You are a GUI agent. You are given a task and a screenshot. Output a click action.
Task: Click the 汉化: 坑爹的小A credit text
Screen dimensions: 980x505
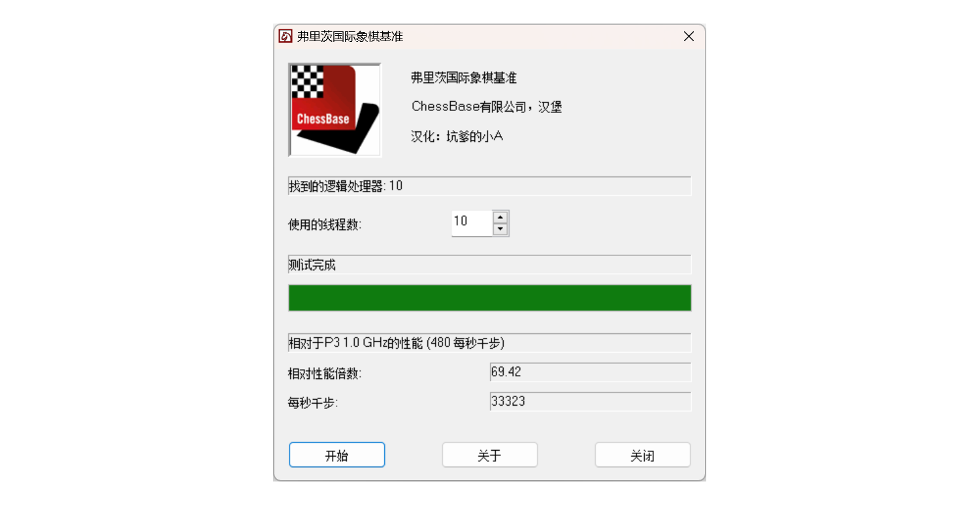tap(457, 137)
